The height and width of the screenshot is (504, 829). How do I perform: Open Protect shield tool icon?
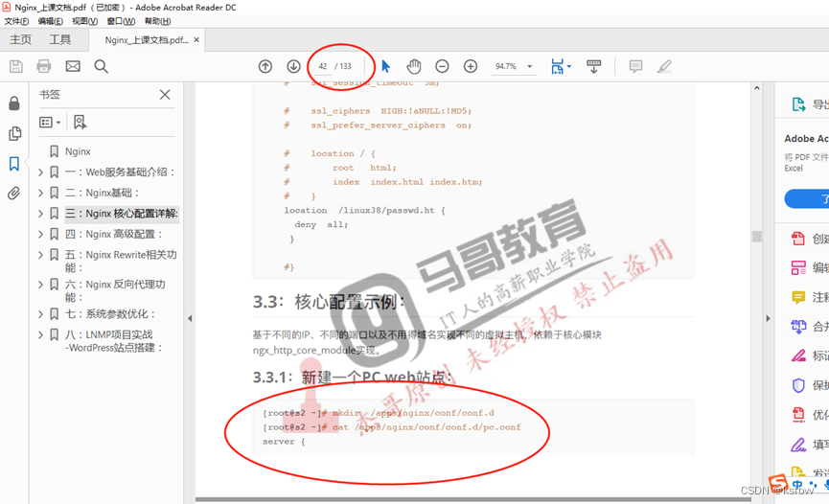(x=797, y=385)
